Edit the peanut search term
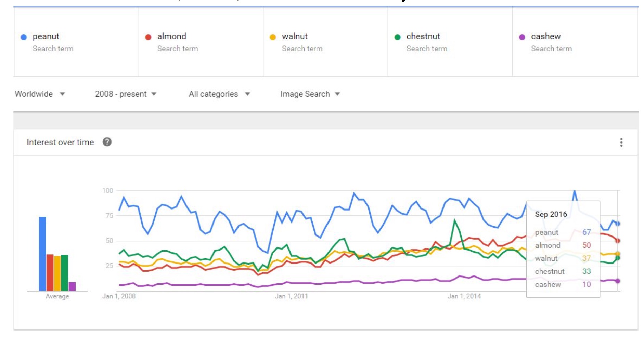644x337 pixels. (46, 36)
